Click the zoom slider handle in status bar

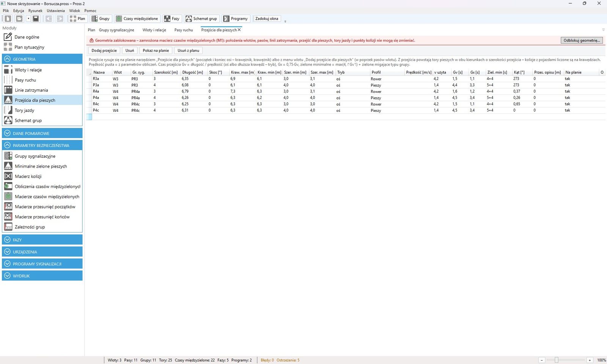[557, 360]
